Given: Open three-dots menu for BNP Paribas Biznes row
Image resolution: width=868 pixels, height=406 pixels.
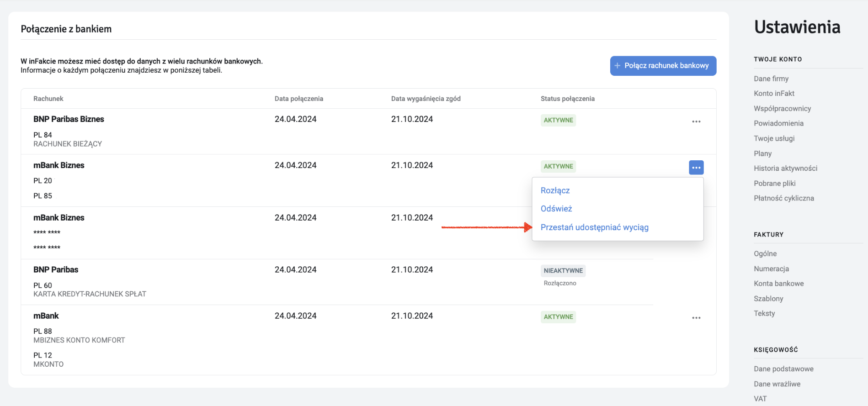Looking at the screenshot, I should [696, 121].
